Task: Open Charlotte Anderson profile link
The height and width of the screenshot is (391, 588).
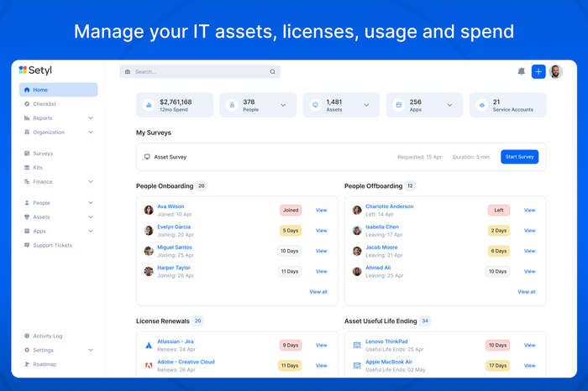Action: tap(389, 206)
